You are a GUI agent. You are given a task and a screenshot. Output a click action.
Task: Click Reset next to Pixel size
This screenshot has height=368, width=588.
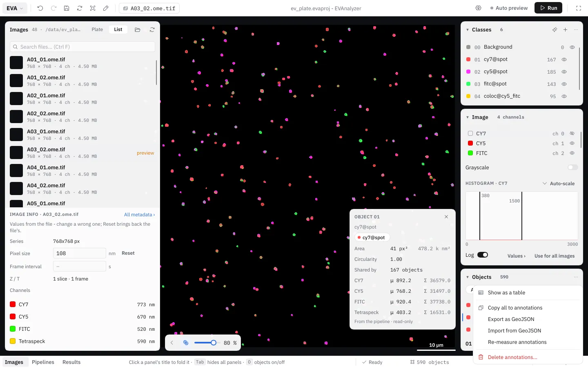click(128, 253)
